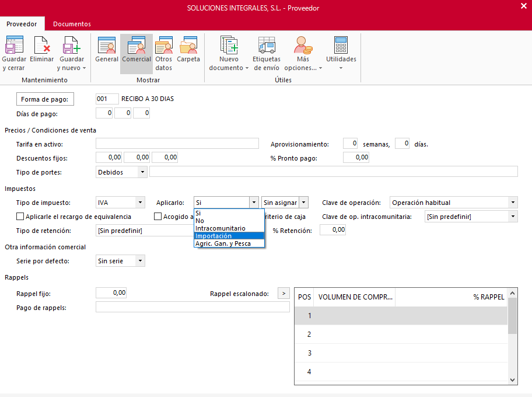The width and height of the screenshot is (532, 397).
Task: Click the Pago de rappels field
Action: tap(192, 307)
